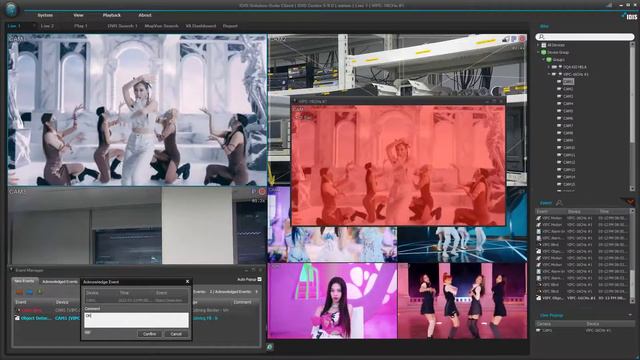Switch to the Play 1 tab
The height and width of the screenshot is (360, 640).
click(80, 26)
